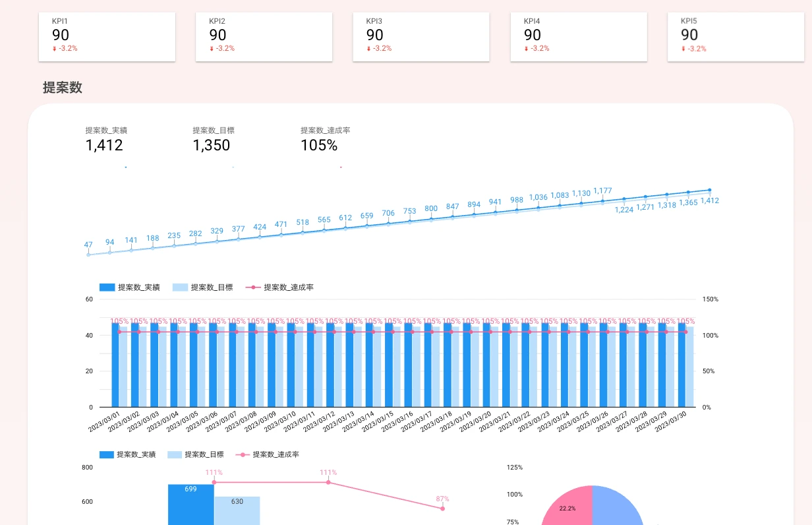Click the 125% axis label near the pie chart
This screenshot has height=525, width=812.
515,467
